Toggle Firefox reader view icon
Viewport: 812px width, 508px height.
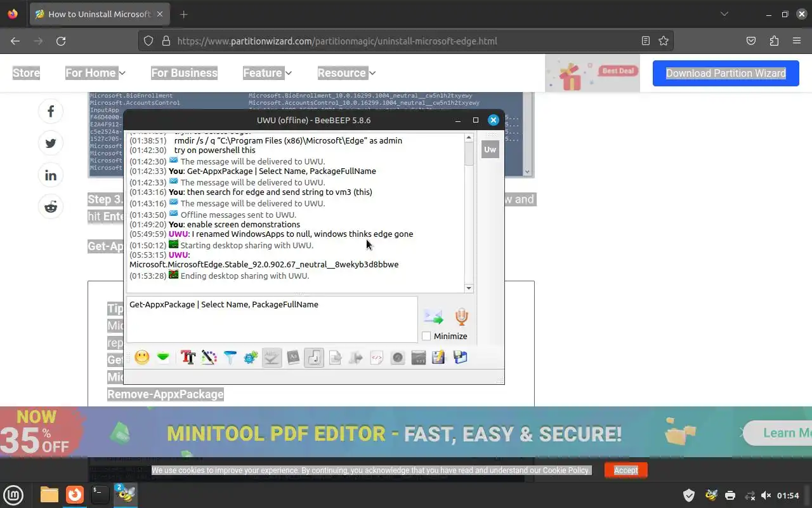tap(646, 41)
